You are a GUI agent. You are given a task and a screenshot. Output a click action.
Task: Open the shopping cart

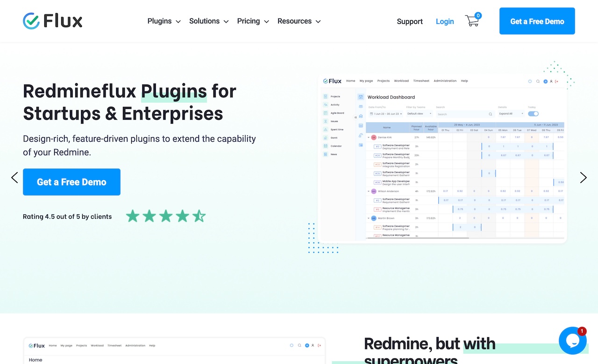click(473, 20)
